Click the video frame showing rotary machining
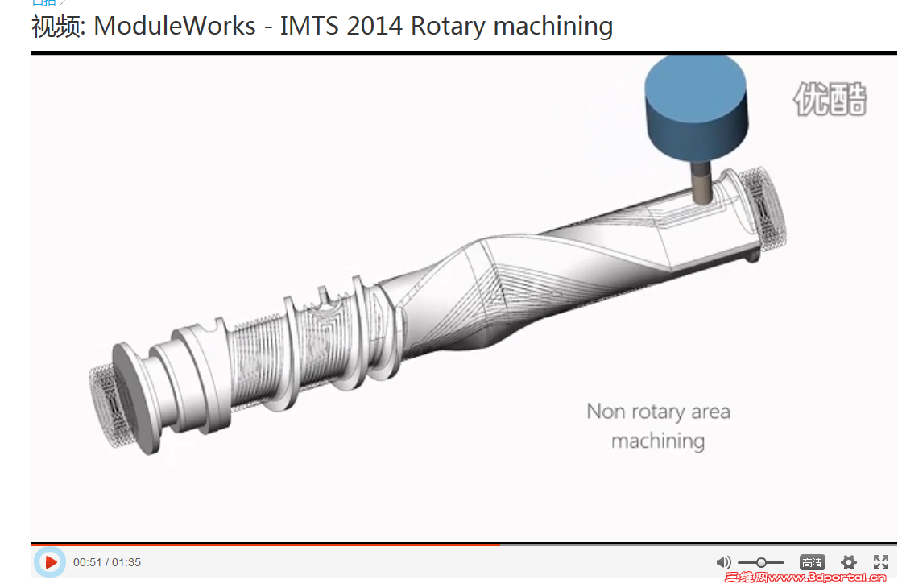The image size is (902, 588). 464,298
